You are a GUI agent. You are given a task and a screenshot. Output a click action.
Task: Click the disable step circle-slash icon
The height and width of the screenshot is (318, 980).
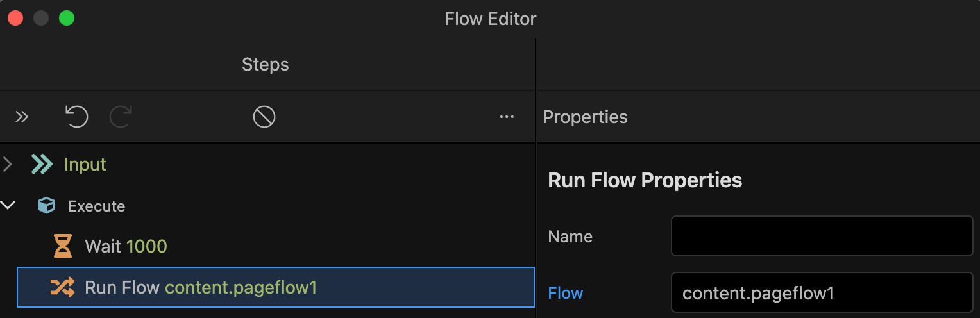[264, 117]
